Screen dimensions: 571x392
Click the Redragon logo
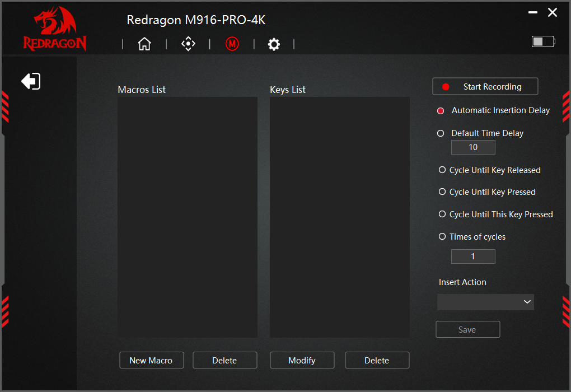[55, 29]
